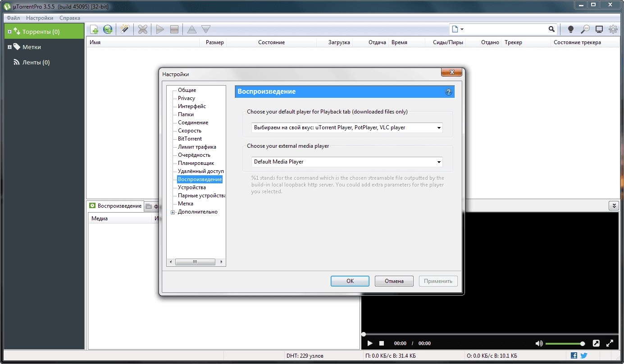This screenshot has height=364, width=624.
Task: Click the magnifying glass toolbar icon
Action: 585,29
